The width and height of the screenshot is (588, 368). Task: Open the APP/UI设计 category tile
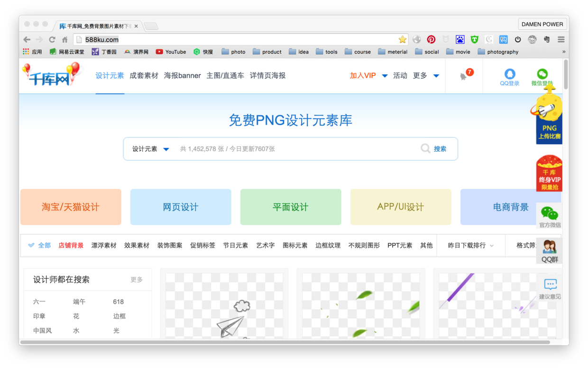(x=401, y=207)
